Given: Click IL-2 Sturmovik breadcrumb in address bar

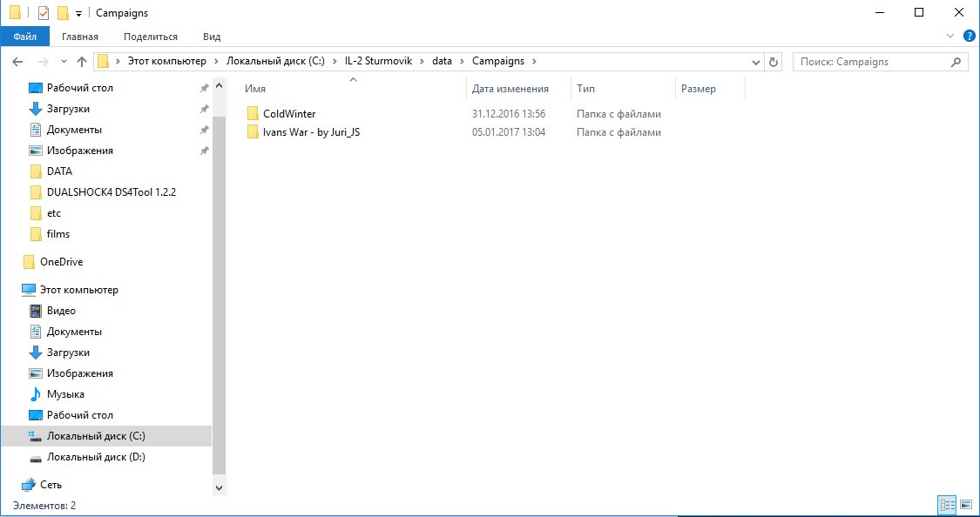Looking at the screenshot, I should [x=378, y=61].
